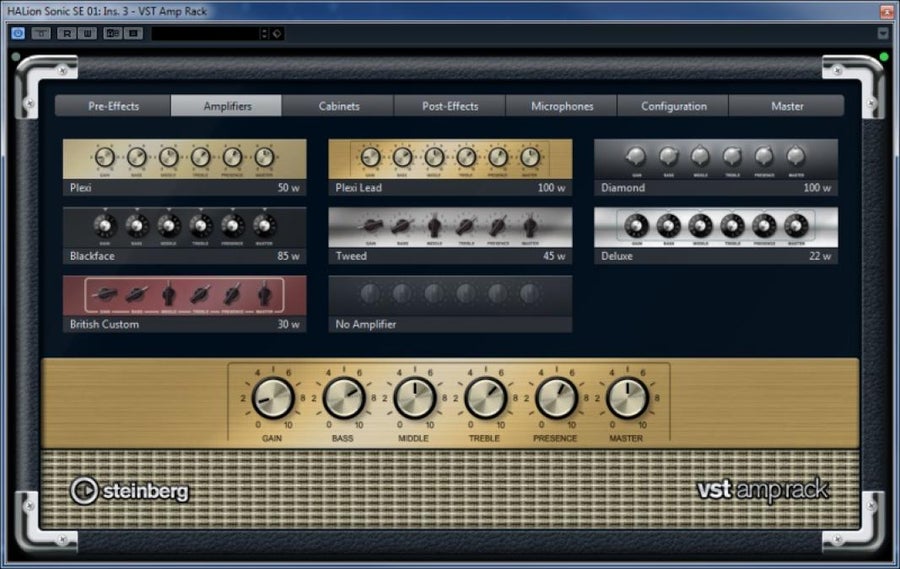
Task: Open the plug-in context dropdown arrow at top right
Action: pyautogui.click(x=883, y=33)
